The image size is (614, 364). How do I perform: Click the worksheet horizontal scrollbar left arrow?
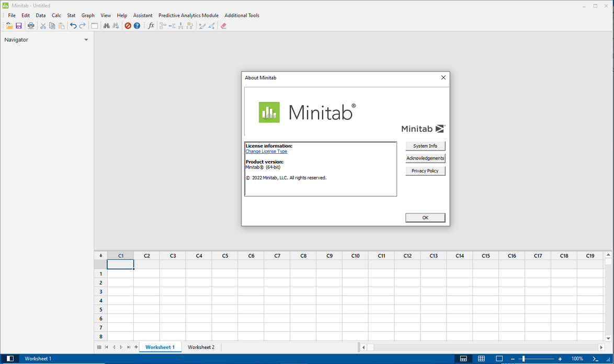pos(363,347)
